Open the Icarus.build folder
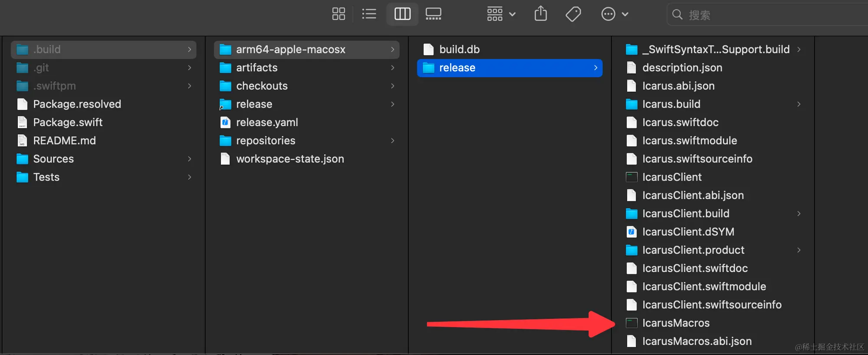Image resolution: width=868 pixels, height=355 pixels. pyautogui.click(x=671, y=104)
